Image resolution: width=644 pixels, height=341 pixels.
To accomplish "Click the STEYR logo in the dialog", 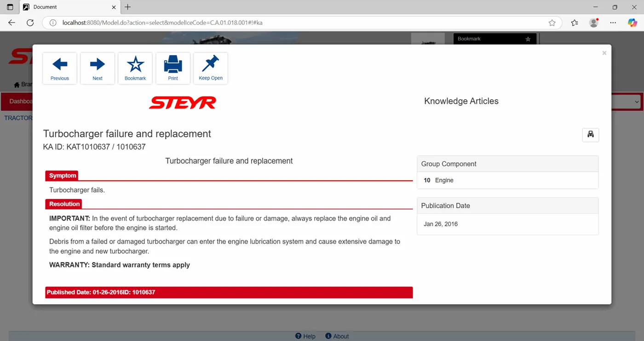I will coord(183,102).
